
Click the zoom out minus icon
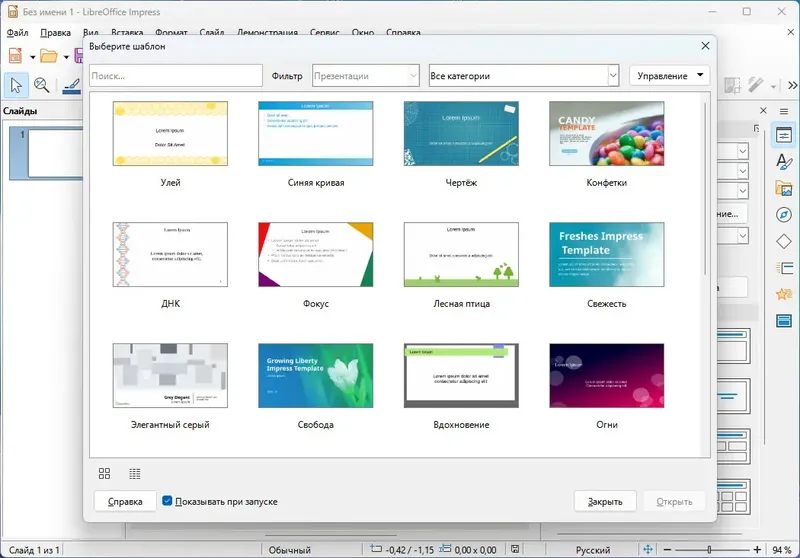click(x=667, y=550)
